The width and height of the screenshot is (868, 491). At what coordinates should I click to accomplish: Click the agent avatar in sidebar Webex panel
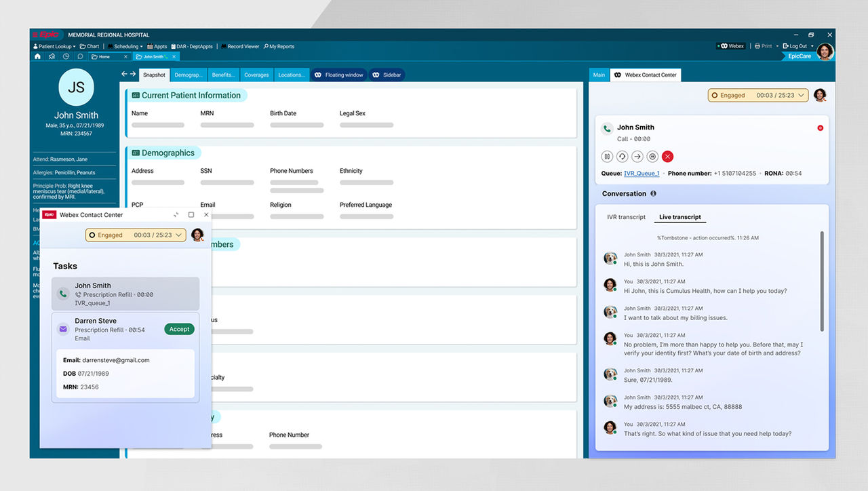(x=820, y=95)
